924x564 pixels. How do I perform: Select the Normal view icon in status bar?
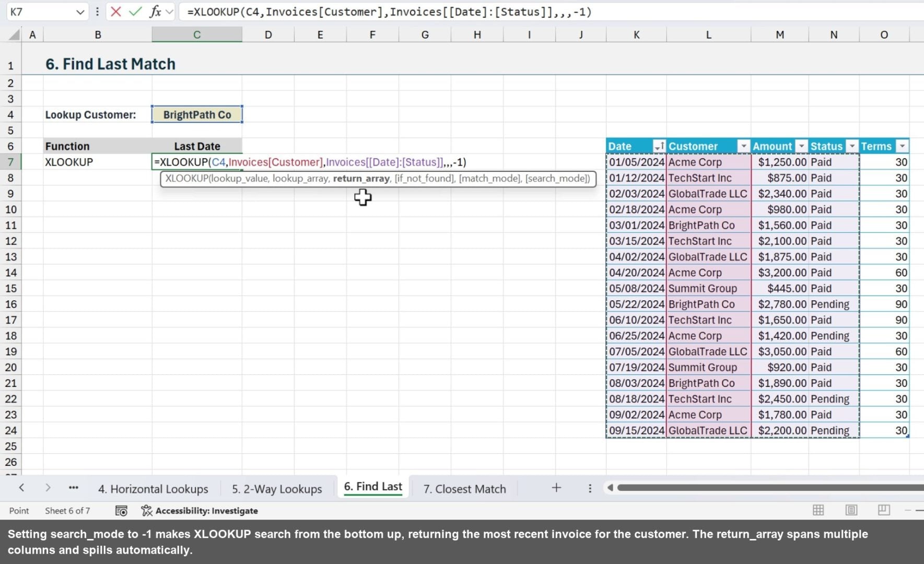point(818,510)
